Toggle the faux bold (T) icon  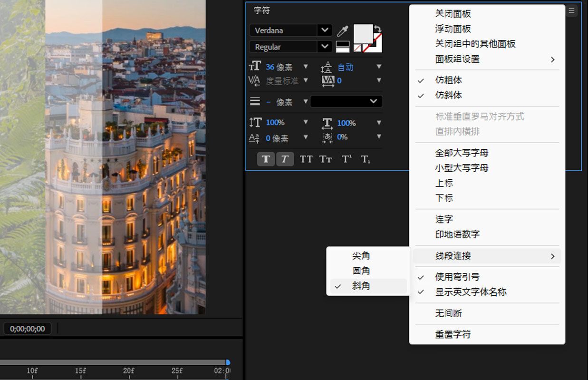(266, 159)
